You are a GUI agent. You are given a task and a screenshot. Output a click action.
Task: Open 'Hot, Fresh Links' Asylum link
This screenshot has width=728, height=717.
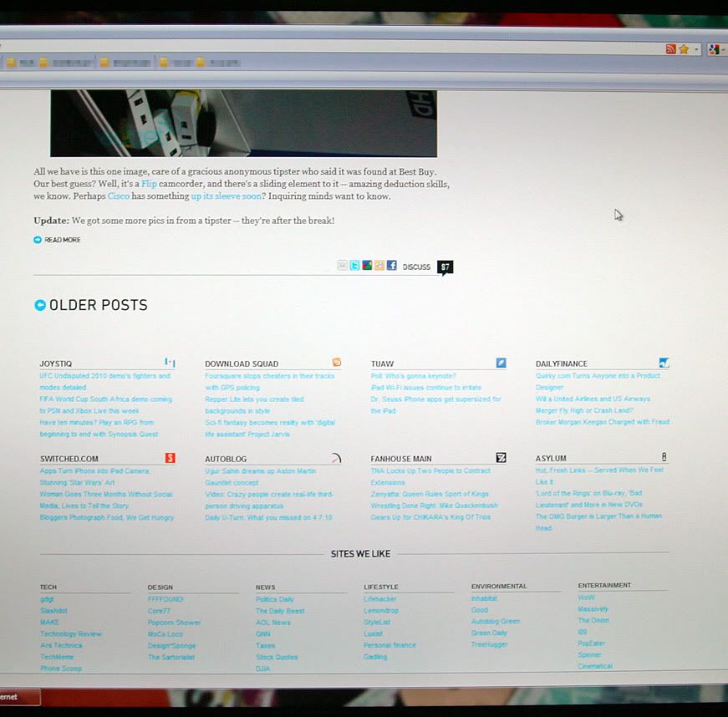(x=599, y=475)
